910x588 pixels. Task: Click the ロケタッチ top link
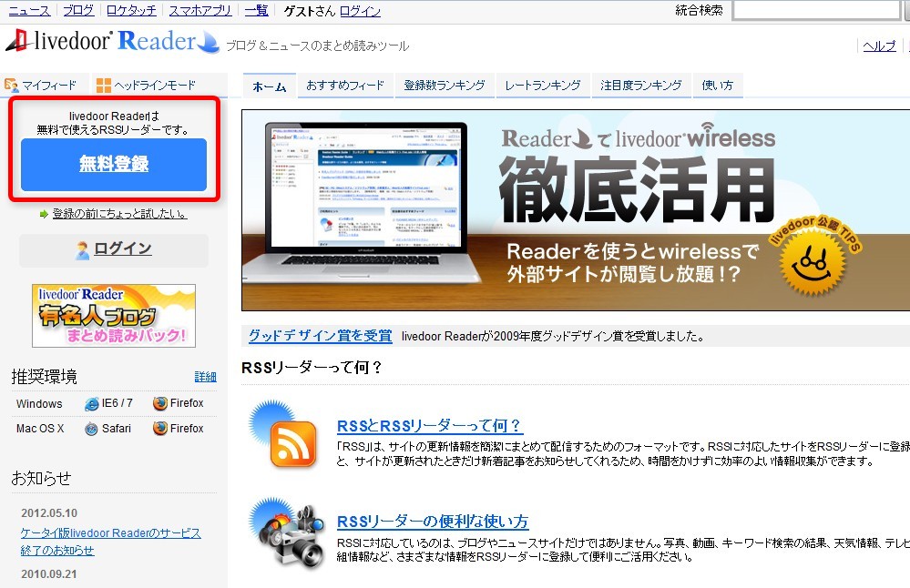[x=131, y=10]
